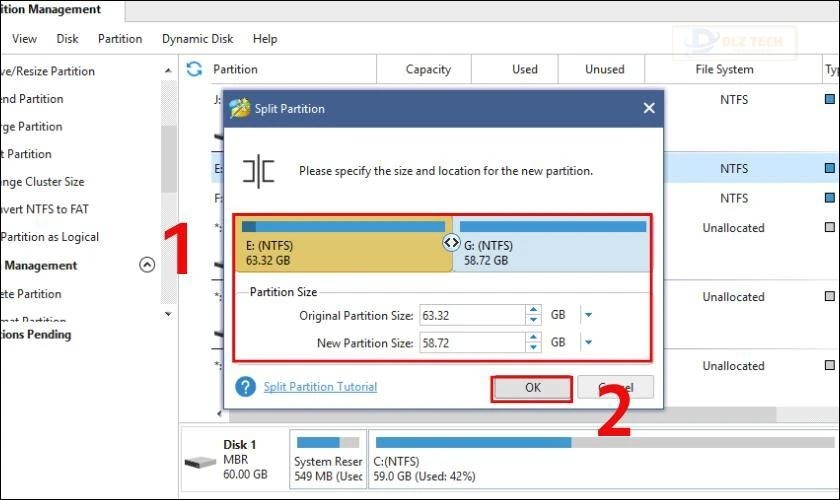Click type square icon in first Unallocated row
This screenshot has height=500, width=840.
829,227
